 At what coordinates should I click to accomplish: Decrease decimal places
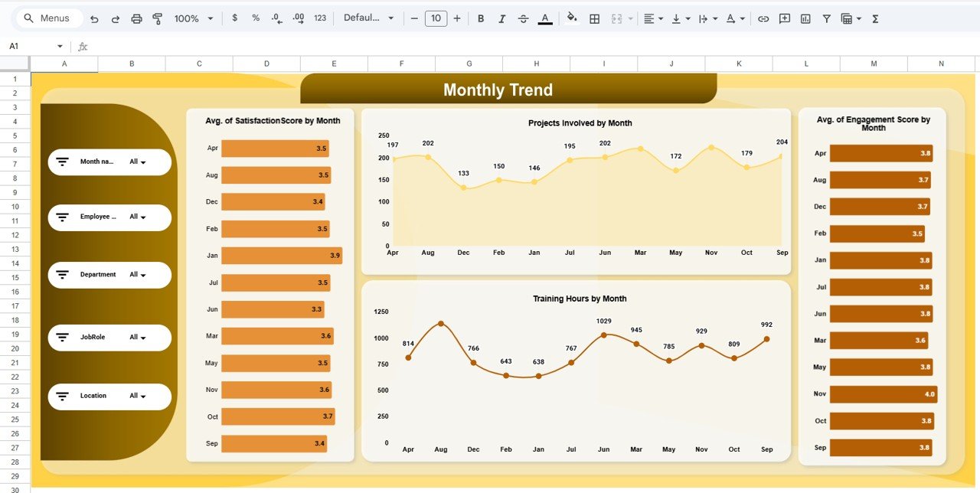point(276,18)
